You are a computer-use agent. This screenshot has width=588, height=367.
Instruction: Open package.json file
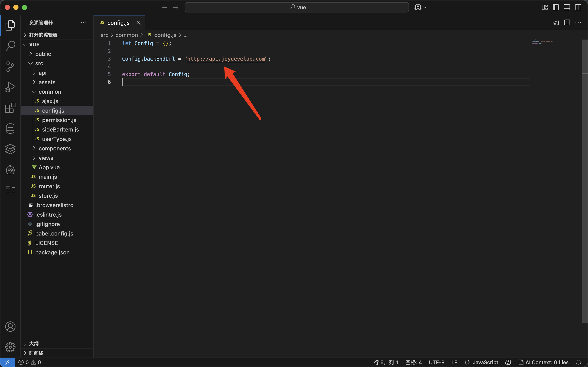pyautogui.click(x=57, y=252)
